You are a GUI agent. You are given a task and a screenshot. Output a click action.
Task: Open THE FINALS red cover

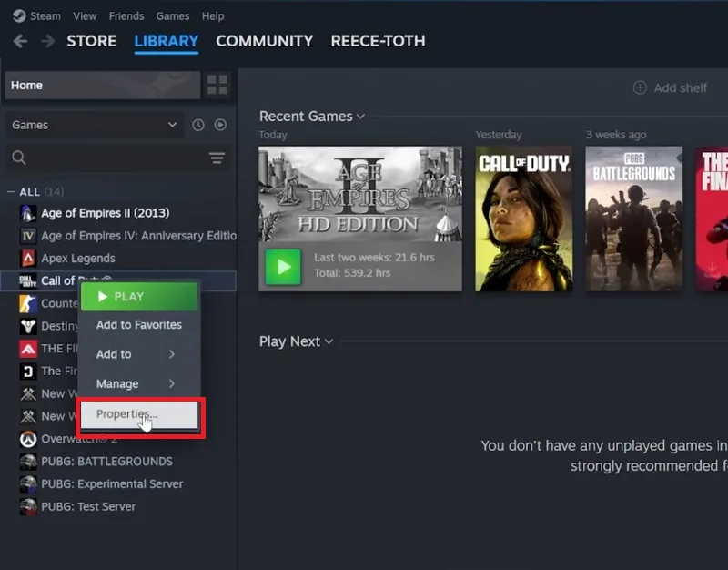[712, 219]
